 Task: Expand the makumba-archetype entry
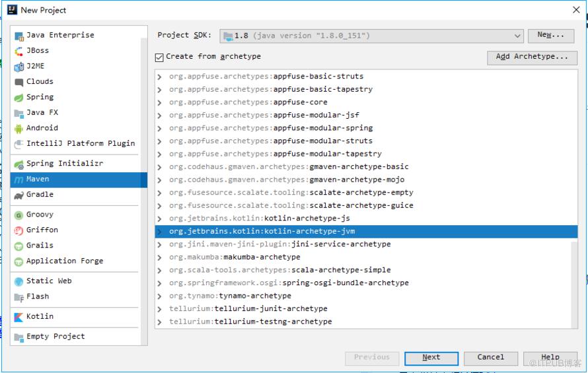(160, 257)
